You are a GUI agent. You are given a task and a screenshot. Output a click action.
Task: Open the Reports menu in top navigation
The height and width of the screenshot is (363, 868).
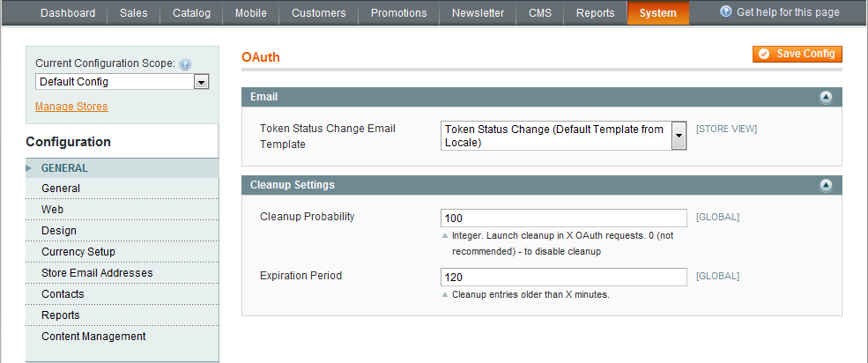[596, 13]
